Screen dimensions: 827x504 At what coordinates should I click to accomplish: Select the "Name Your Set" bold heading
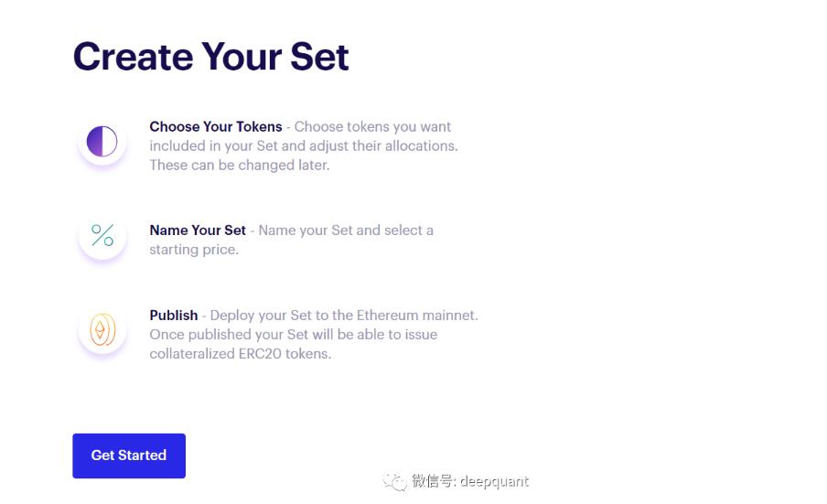[198, 231]
